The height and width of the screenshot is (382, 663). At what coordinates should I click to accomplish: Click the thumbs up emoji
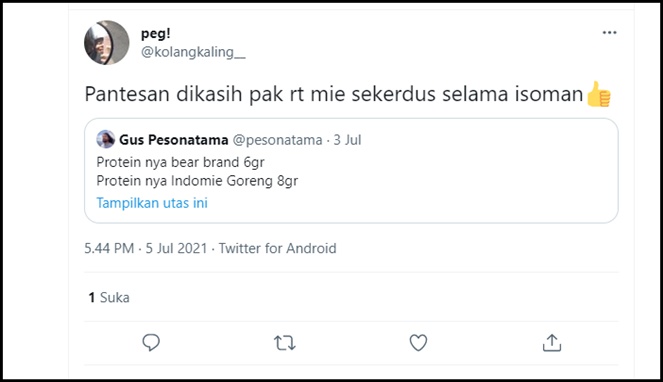click(x=599, y=94)
